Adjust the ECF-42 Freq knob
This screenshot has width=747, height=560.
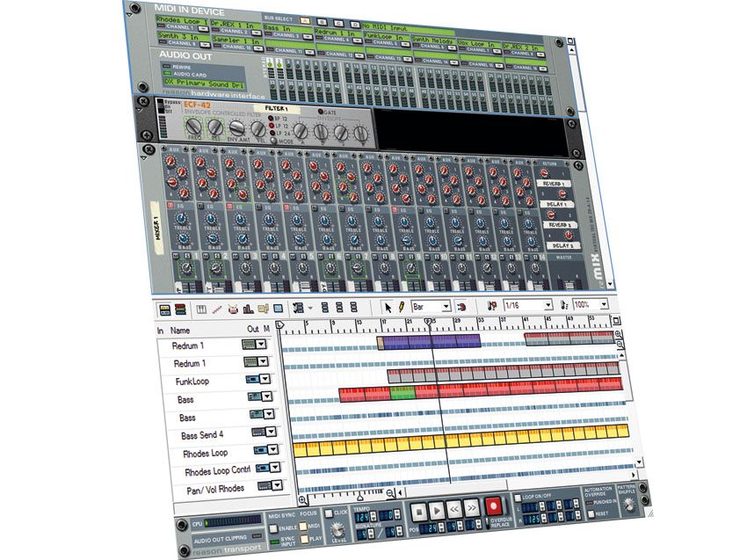(192, 126)
